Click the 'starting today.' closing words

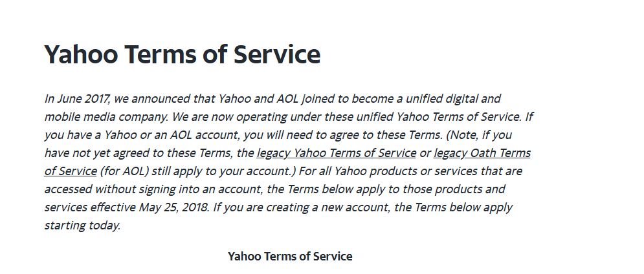(83, 226)
